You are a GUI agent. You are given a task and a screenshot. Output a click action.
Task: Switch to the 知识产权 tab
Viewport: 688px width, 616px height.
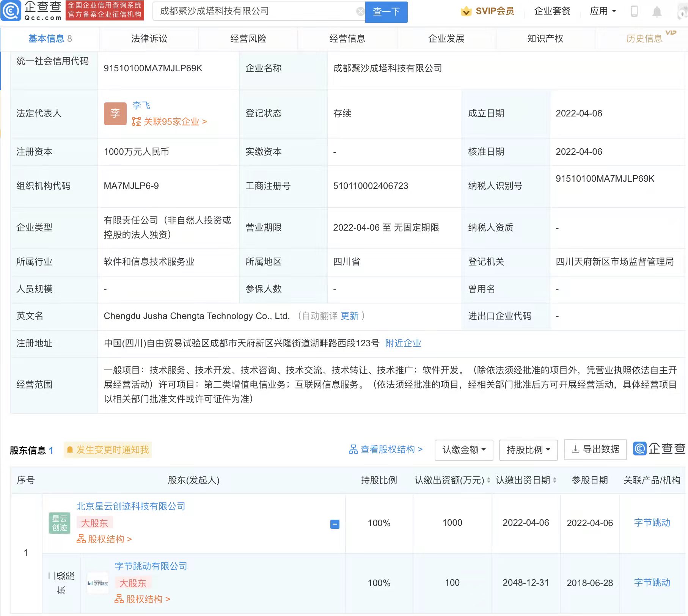tap(545, 39)
